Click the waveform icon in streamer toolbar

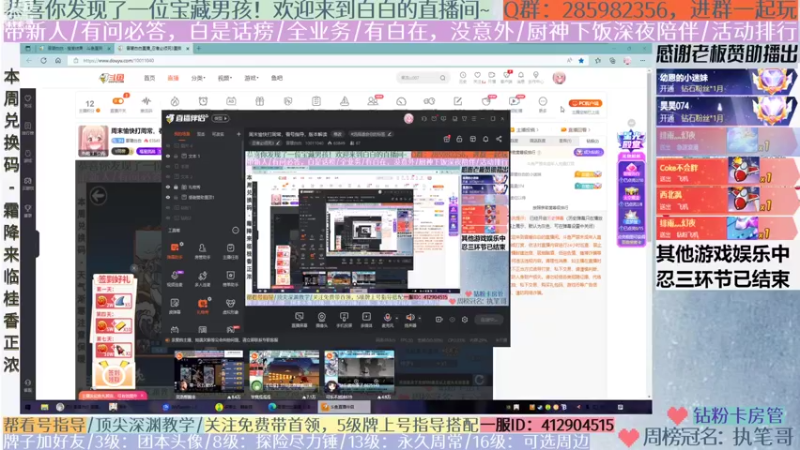pyautogui.click(x=146, y=101)
